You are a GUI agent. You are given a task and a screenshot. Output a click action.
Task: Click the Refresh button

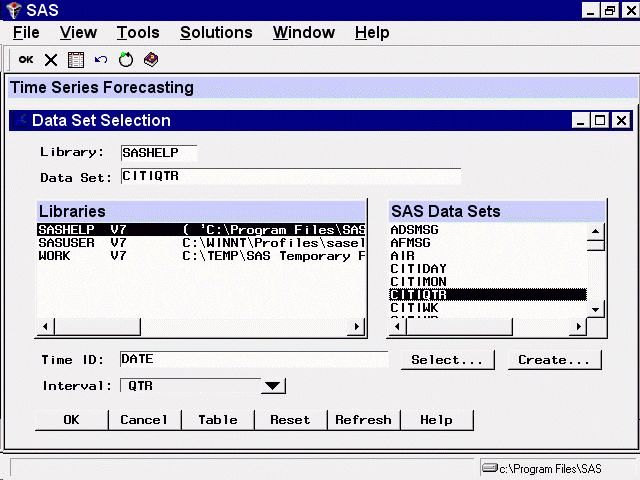click(364, 420)
